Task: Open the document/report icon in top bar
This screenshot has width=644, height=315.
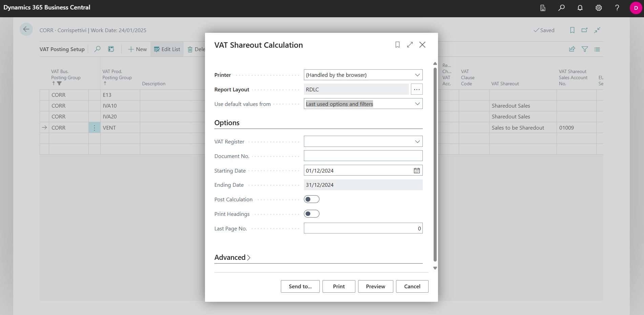Action: (x=543, y=8)
